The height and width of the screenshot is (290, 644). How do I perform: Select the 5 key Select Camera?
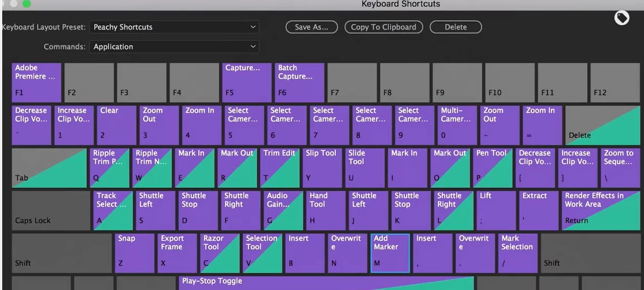pos(245,125)
